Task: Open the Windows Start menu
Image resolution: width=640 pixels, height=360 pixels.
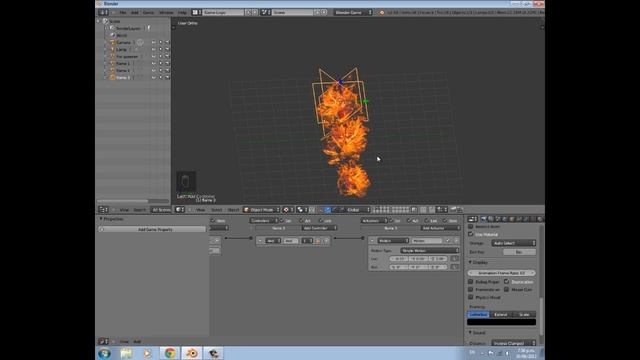Action: 104,353
